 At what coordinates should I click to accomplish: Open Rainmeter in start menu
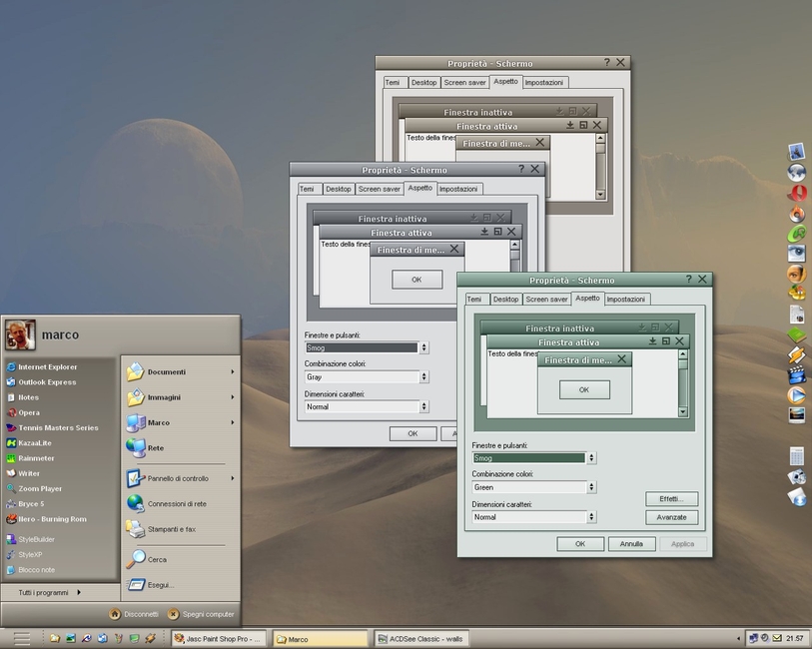[x=30, y=458]
